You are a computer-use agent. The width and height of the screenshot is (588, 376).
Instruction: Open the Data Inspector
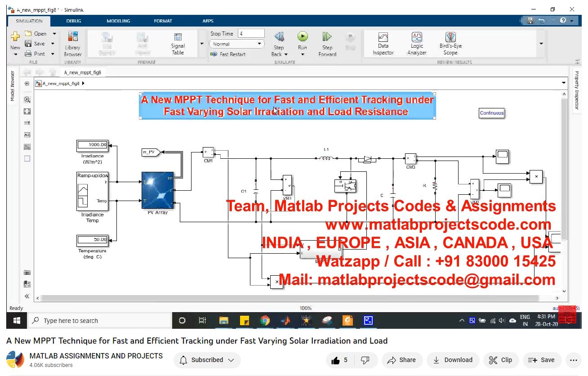(x=383, y=44)
